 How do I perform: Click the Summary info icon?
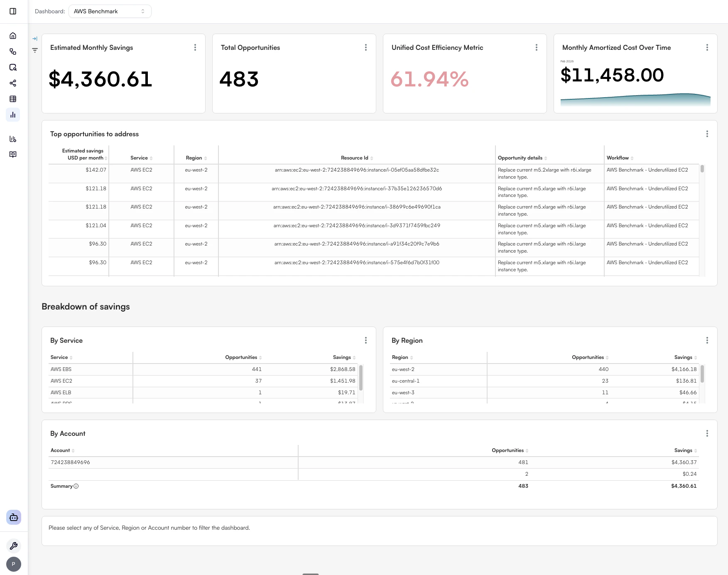[76, 486]
